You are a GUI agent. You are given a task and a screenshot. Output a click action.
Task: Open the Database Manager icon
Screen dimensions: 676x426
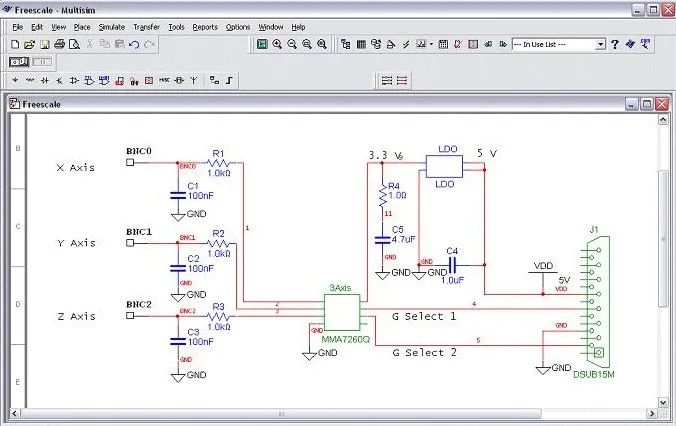coord(376,44)
